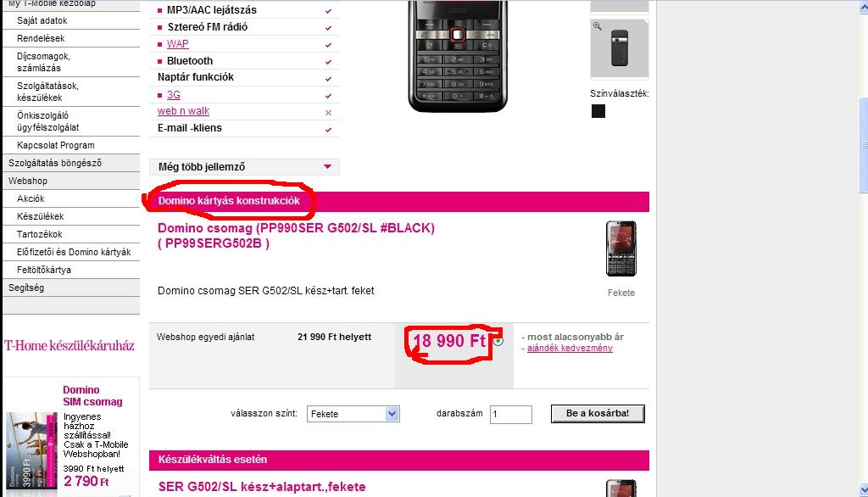Image resolution: width=868 pixels, height=497 pixels.
Task: Open the ajándék kedvezmény link
Action: [x=570, y=348]
